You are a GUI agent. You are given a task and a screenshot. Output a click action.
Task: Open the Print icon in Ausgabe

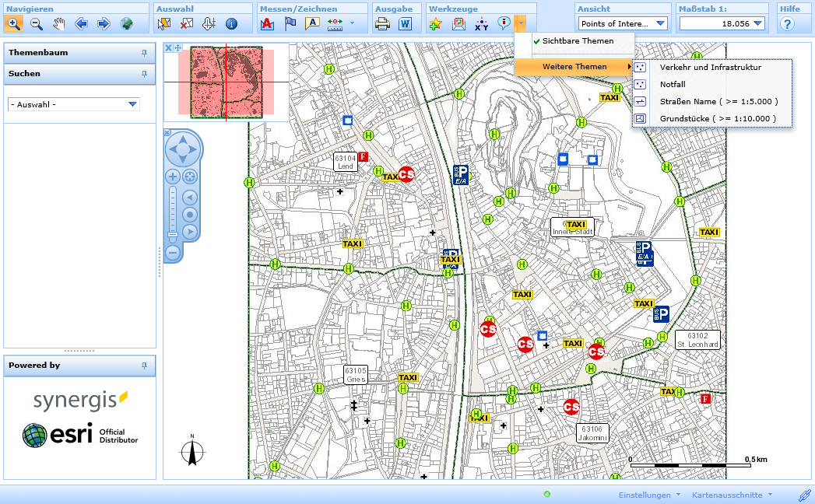[x=381, y=24]
